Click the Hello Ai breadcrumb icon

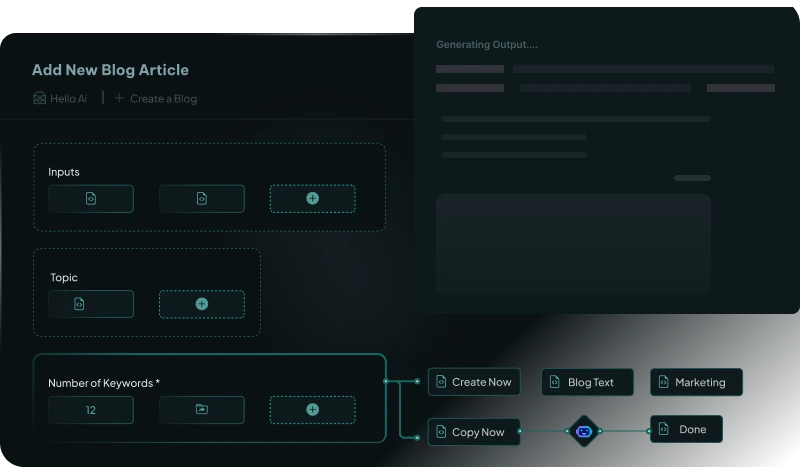(39, 98)
